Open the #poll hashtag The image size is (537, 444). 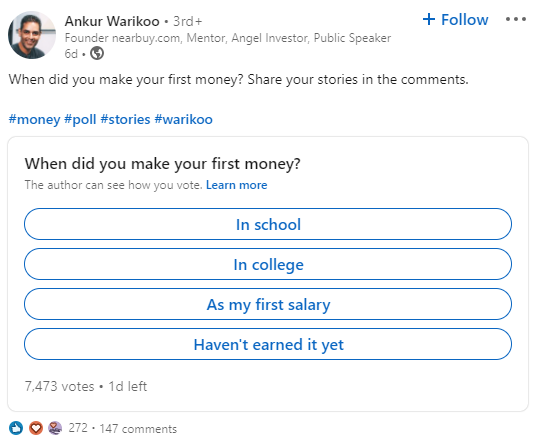[x=80, y=120]
